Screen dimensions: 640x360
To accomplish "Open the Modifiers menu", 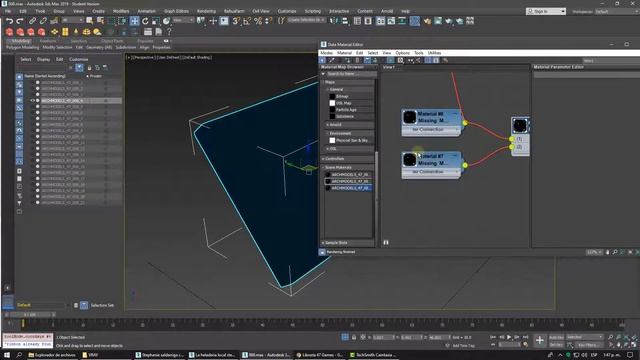I will [121, 11].
